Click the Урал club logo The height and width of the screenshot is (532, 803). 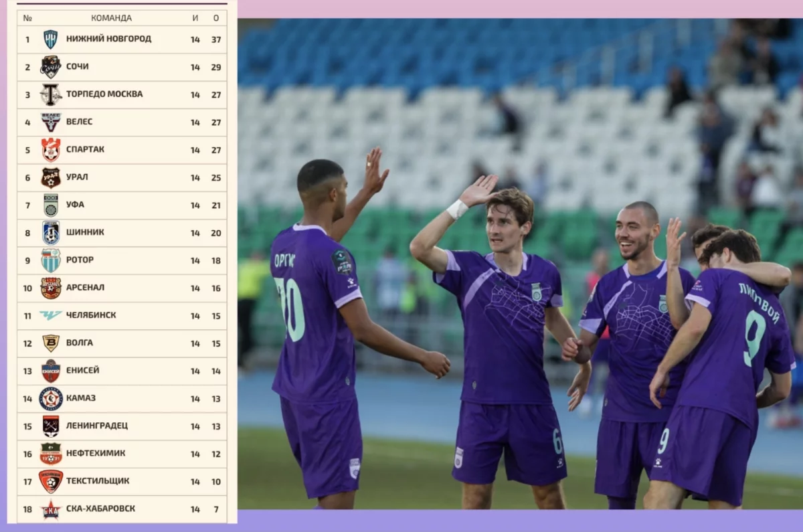[x=50, y=177]
